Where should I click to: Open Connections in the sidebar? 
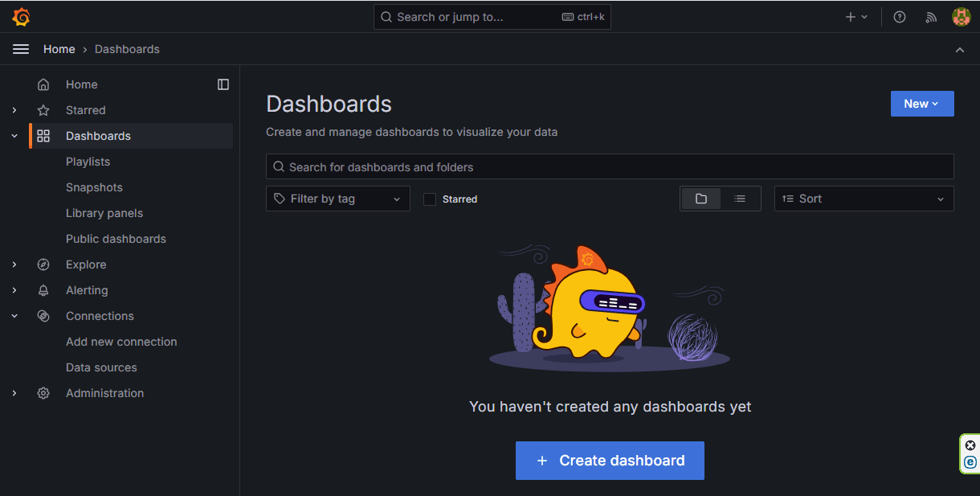(x=100, y=316)
